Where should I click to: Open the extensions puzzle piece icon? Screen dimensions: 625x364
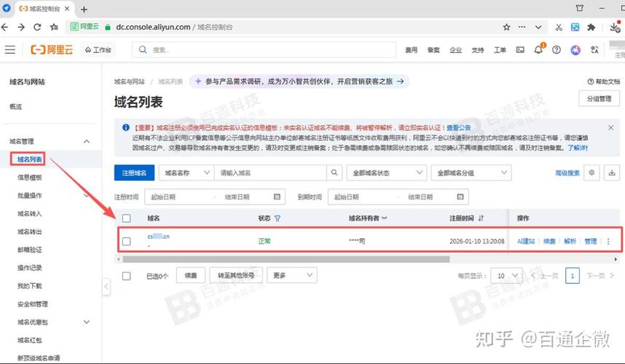pos(591,27)
